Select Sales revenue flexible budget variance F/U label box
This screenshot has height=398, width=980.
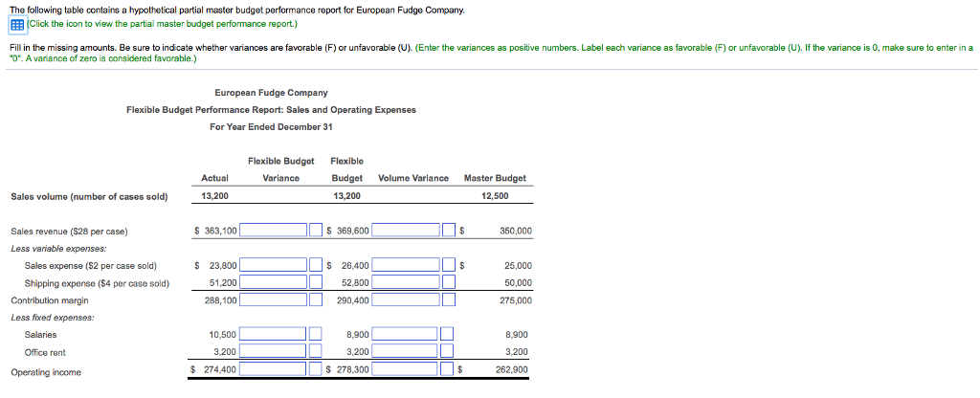coord(316,232)
